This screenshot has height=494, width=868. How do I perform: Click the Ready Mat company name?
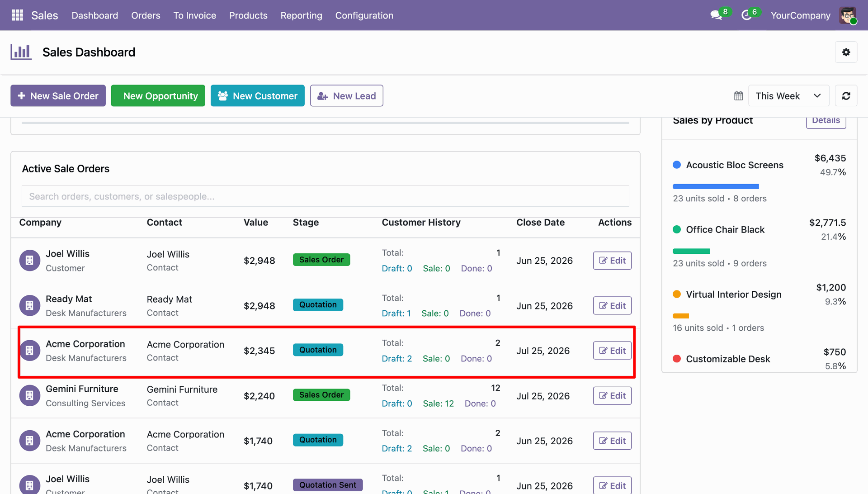(x=69, y=299)
